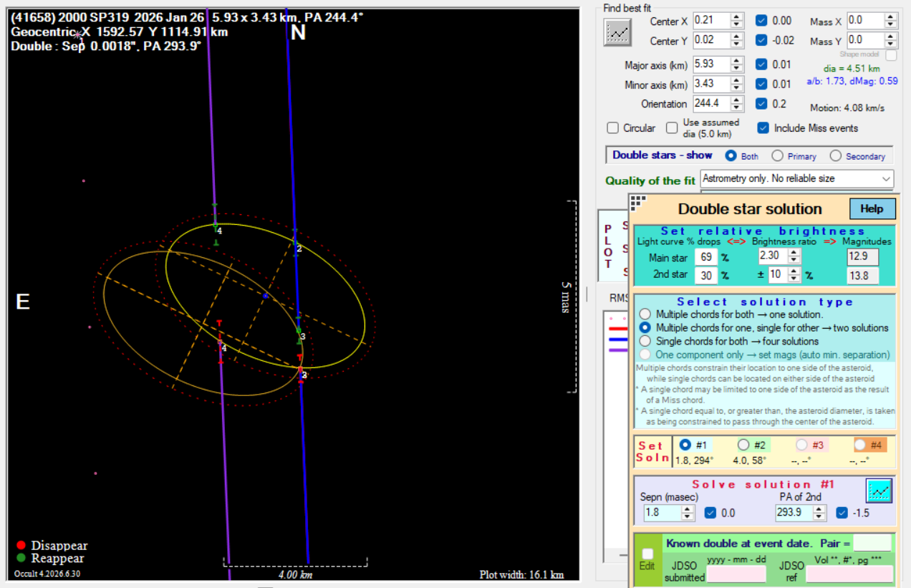Click the Mass Y stepper
911x588 pixels.
(x=890, y=41)
